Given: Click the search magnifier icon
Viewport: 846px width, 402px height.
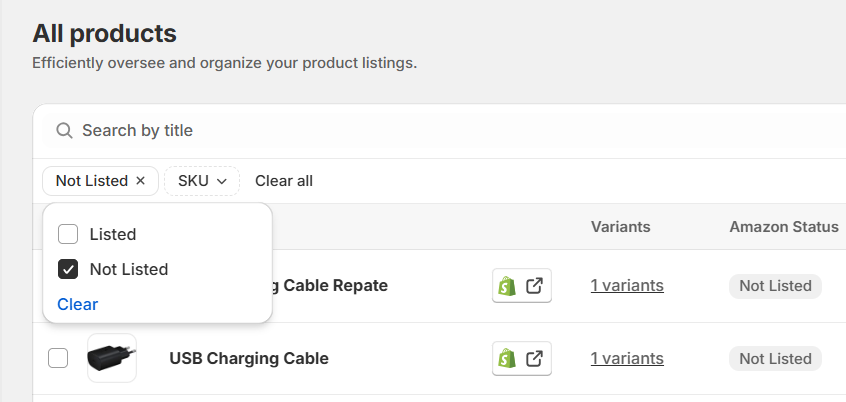Looking at the screenshot, I should (64, 131).
